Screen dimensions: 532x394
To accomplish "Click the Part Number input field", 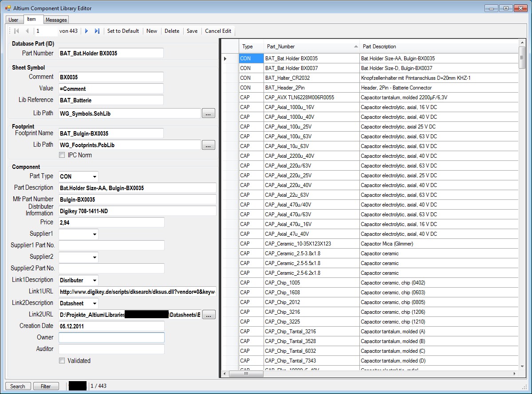I will [x=111, y=53].
